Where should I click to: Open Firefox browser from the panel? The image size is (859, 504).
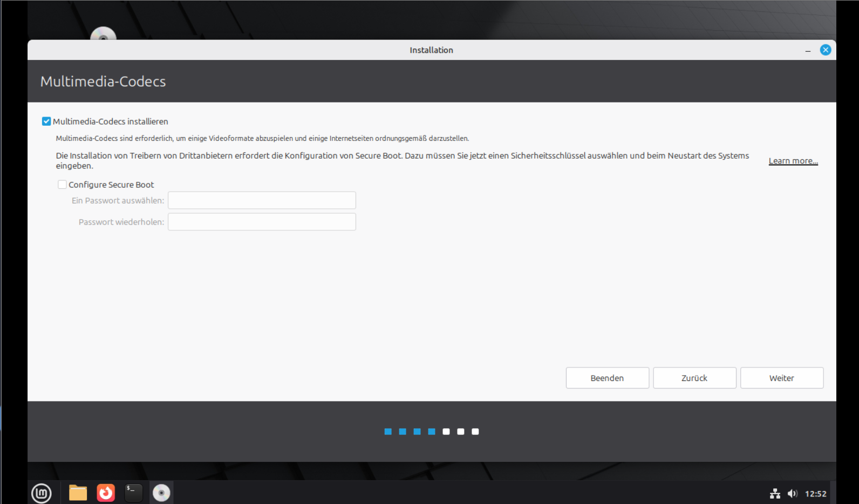(106, 493)
